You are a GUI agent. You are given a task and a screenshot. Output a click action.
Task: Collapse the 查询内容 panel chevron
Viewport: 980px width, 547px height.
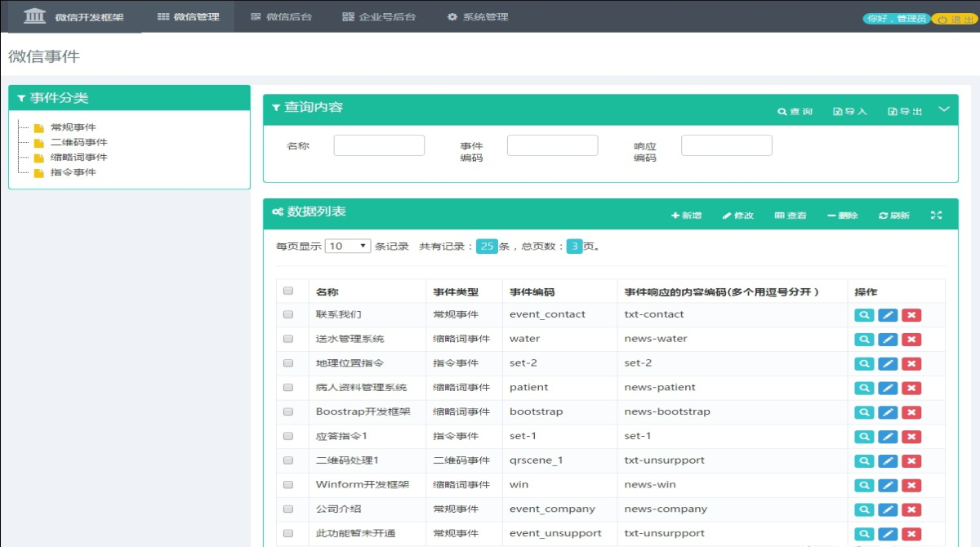click(x=944, y=109)
